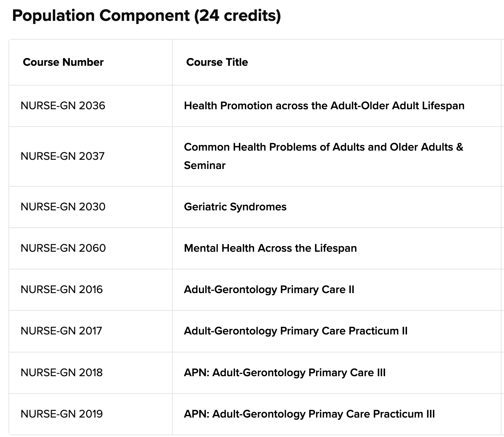The width and height of the screenshot is (504, 437).
Task: Select course number NURSE-GN 2019
Action: [62, 414]
